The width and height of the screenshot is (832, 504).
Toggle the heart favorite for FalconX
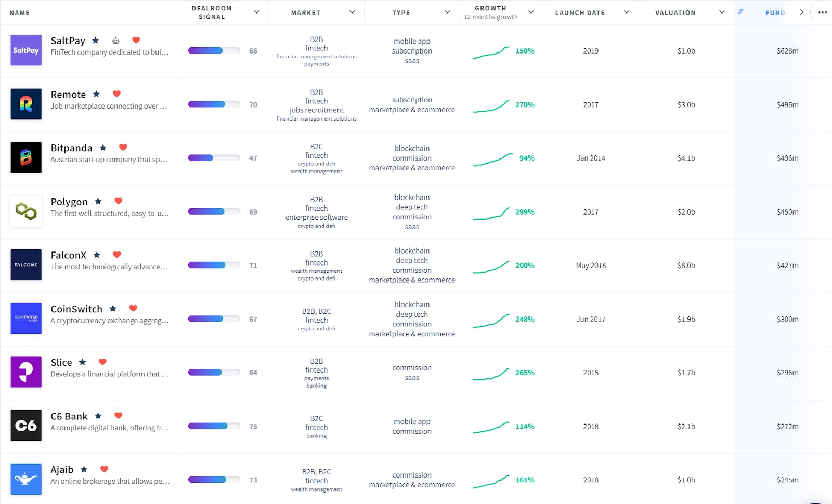[x=117, y=255]
